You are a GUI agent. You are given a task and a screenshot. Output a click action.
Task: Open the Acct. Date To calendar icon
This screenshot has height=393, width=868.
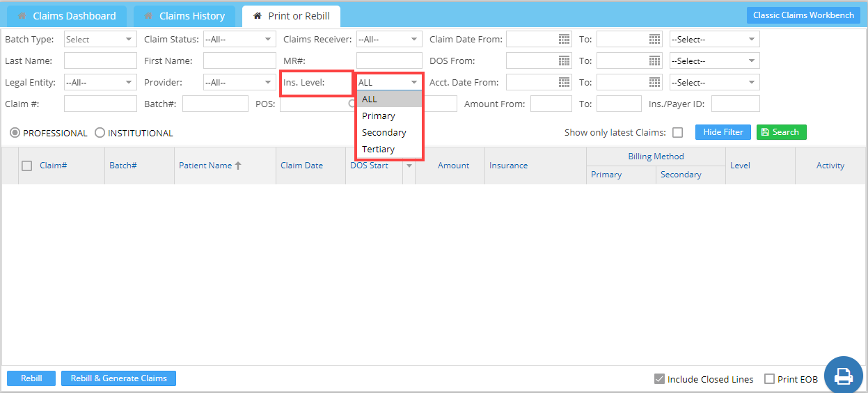tap(654, 83)
